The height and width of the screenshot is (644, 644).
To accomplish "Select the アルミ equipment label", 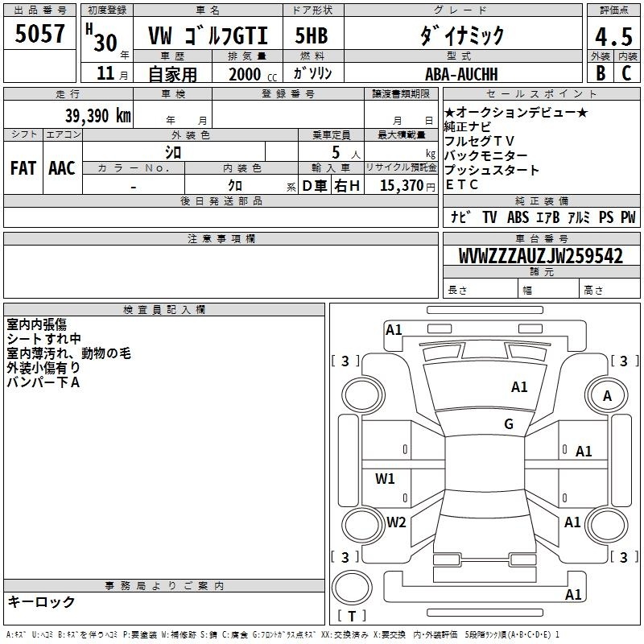I will pyautogui.click(x=579, y=217).
